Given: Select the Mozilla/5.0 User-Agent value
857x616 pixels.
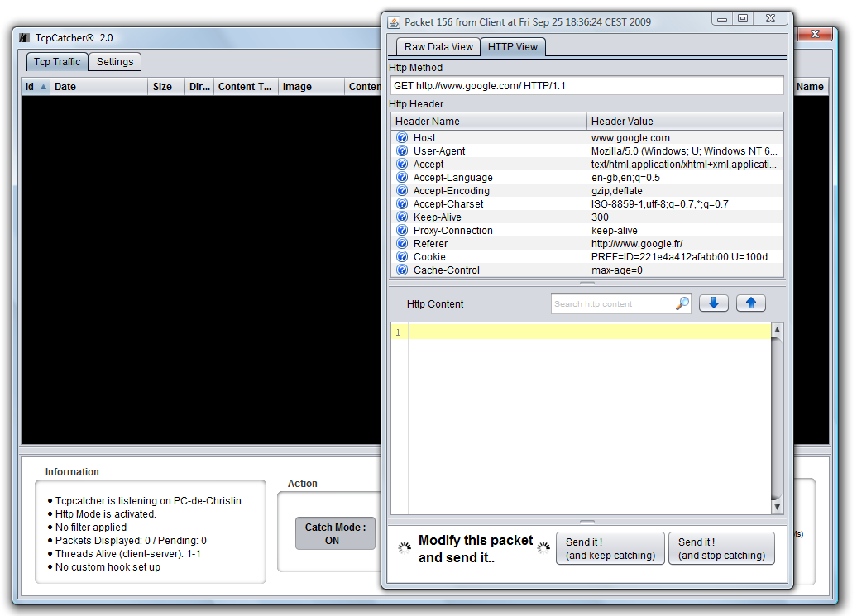Looking at the screenshot, I should point(685,150).
